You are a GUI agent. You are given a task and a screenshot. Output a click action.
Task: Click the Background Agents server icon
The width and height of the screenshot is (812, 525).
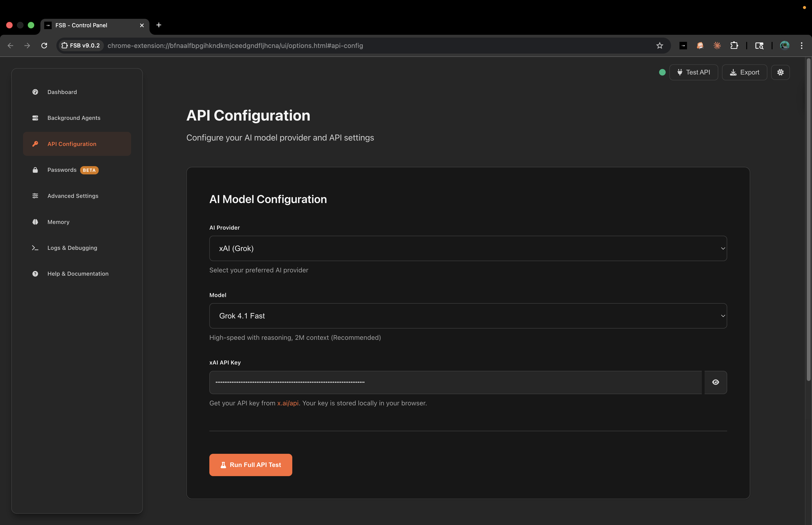35,118
